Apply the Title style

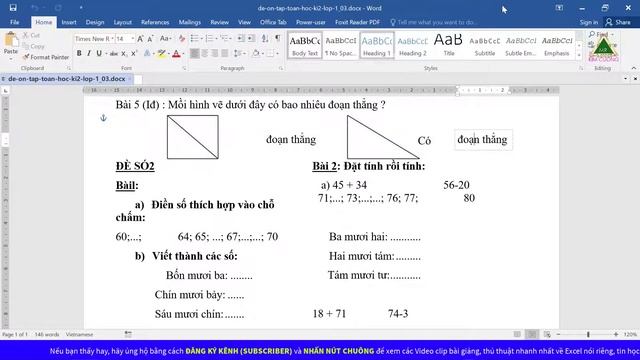[449, 45]
